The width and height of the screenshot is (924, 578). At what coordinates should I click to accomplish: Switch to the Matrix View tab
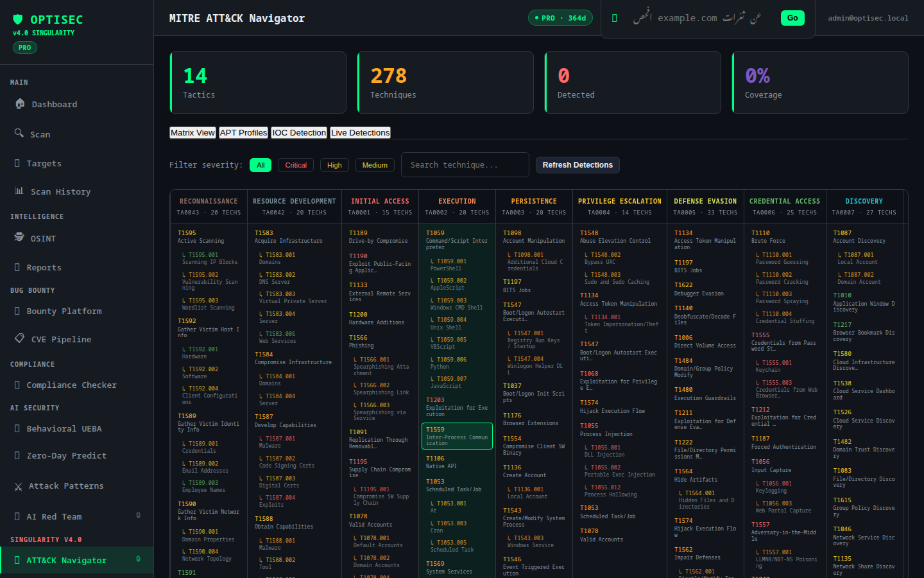click(193, 132)
